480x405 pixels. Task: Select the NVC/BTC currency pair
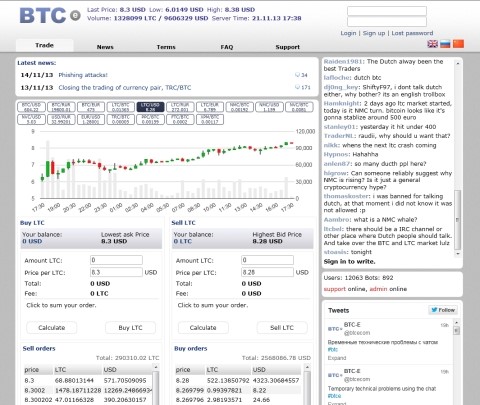point(299,107)
